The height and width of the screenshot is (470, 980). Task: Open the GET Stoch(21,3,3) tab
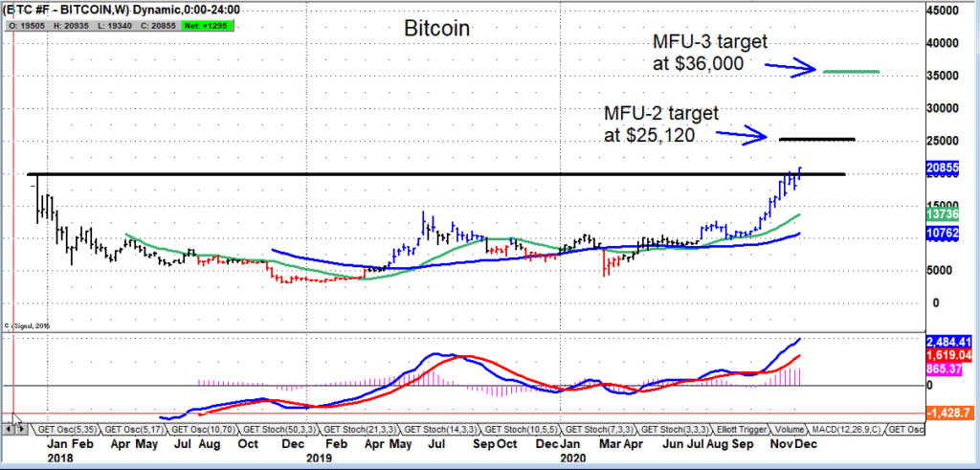pyautogui.click(x=362, y=430)
